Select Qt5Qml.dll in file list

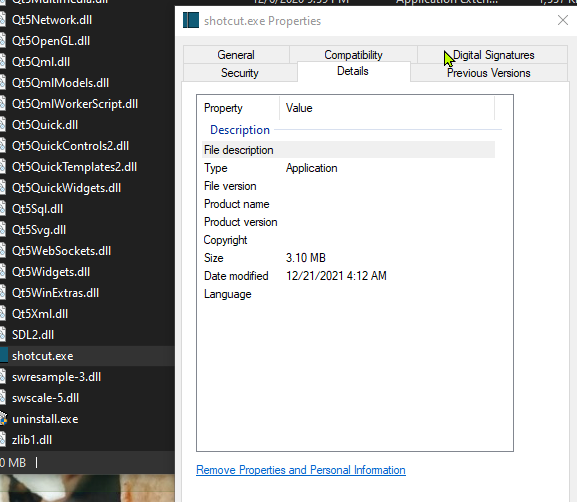[x=41, y=62]
